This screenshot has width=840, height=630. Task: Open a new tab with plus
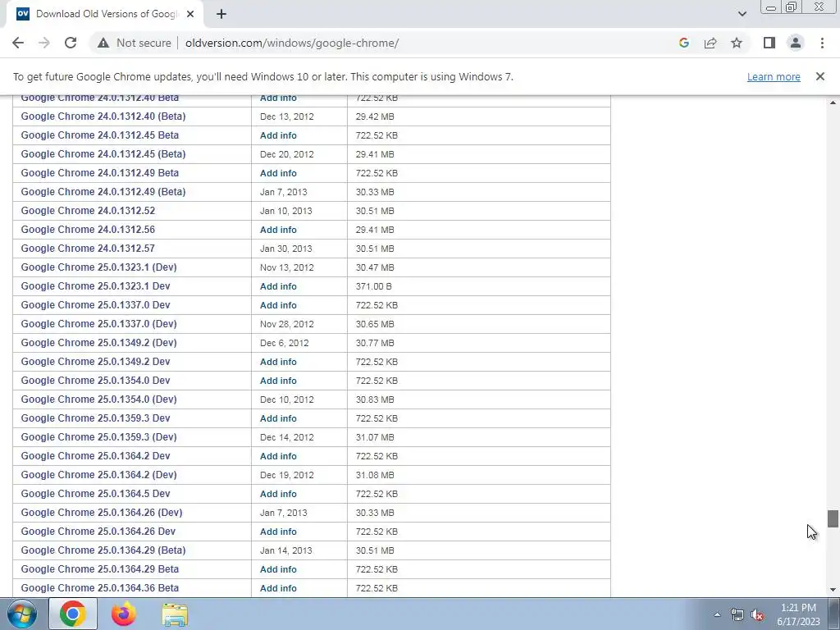point(221,14)
